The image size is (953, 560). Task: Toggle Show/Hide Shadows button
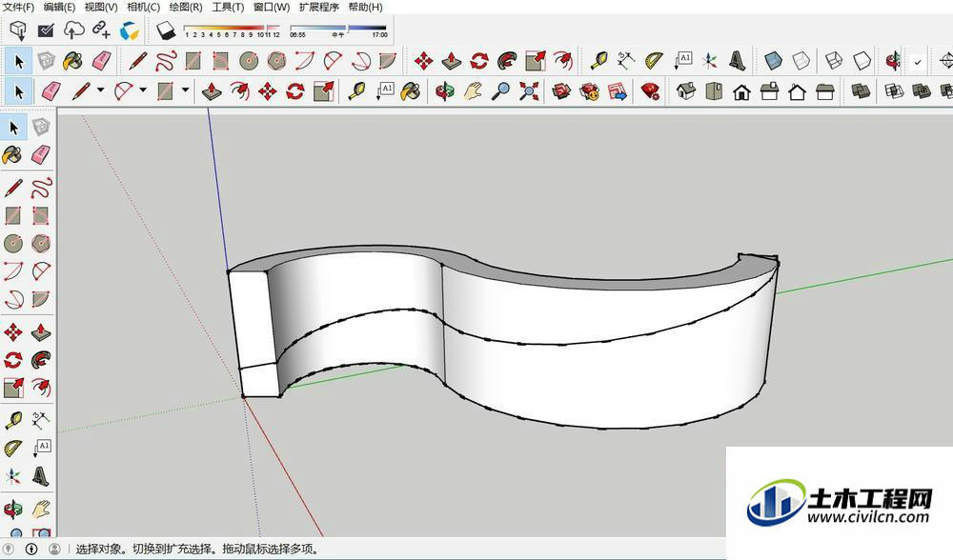(165, 30)
